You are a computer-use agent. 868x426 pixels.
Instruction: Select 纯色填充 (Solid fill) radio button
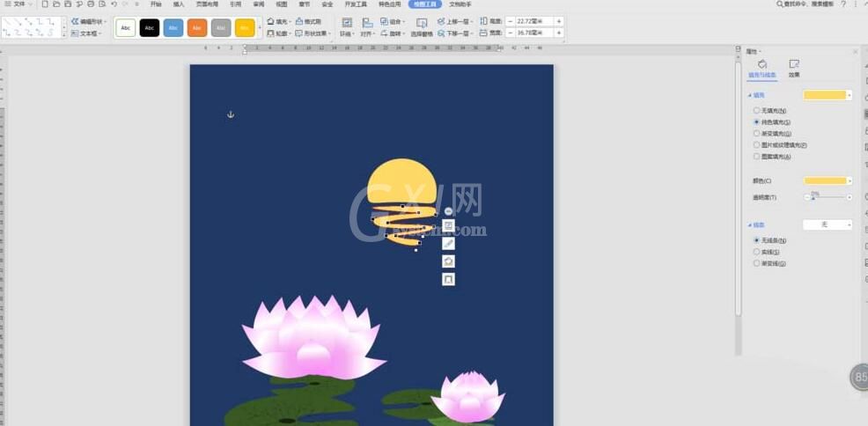point(757,121)
